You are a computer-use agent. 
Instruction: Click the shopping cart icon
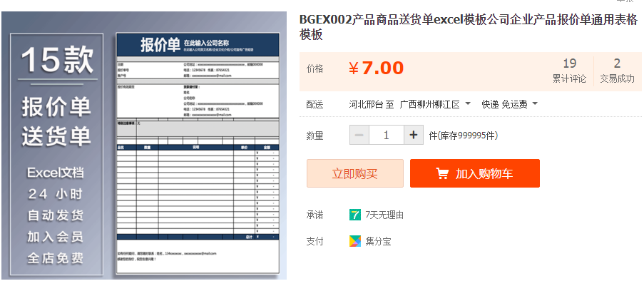click(x=442, y=173)
